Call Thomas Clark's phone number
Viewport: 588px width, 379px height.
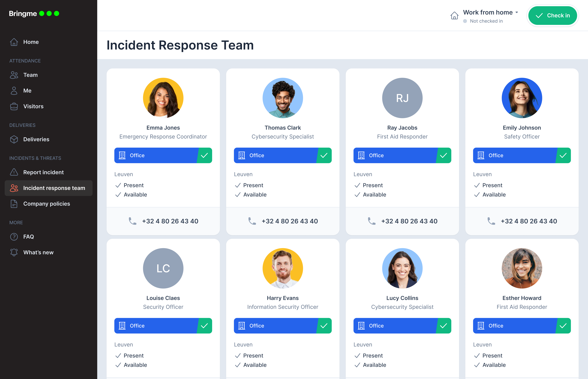[x=290, y=221]
